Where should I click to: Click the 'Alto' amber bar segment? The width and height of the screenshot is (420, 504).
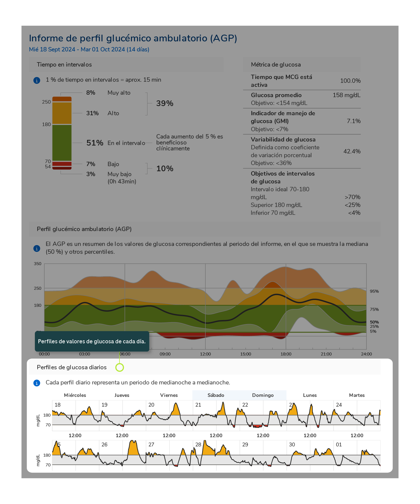[62, 113]
